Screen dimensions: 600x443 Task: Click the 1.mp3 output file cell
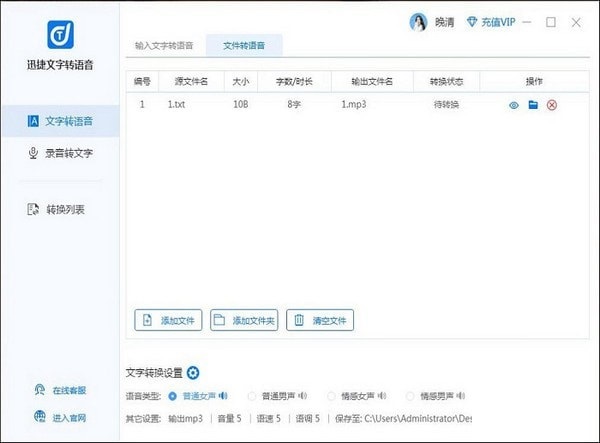coord(354,104)
